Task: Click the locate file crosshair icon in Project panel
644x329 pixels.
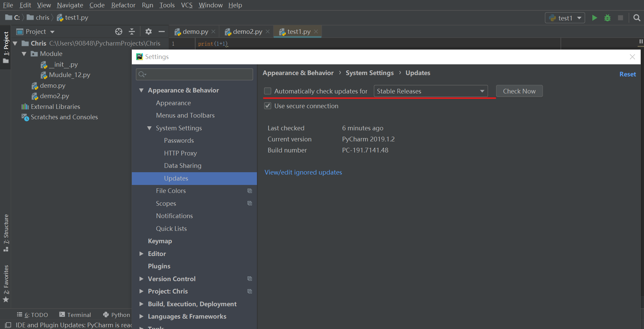Action: pos(119,31)
